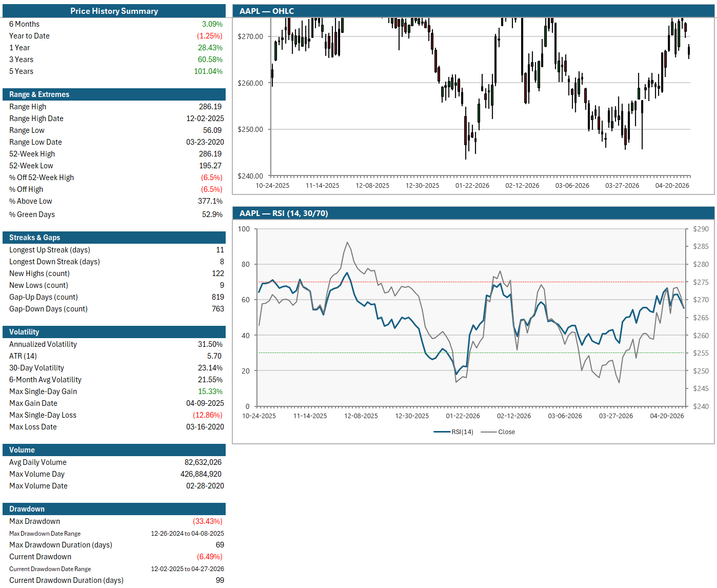The image size is (717, 588).
Task: Select Avg Daily Volume value 82,632,026
Action: 203,462
